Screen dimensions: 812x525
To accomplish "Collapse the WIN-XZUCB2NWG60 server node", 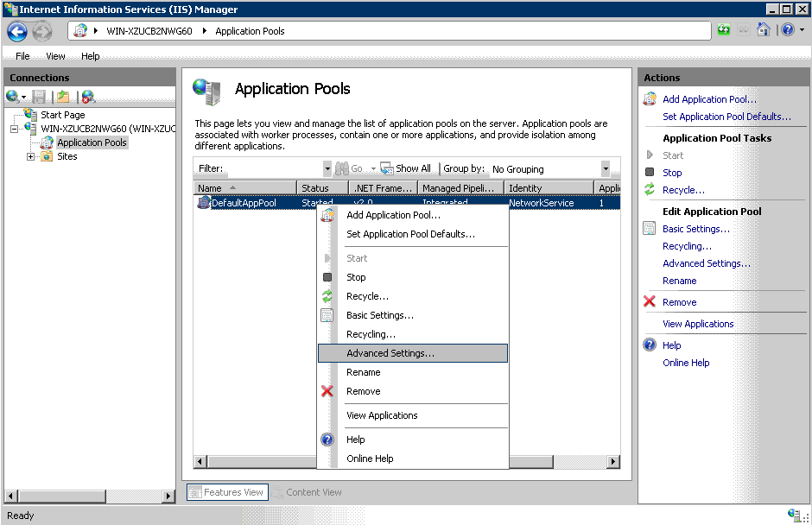I will (14, 129).
